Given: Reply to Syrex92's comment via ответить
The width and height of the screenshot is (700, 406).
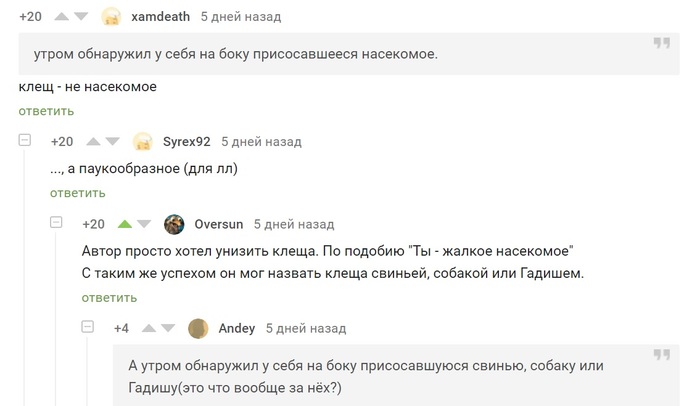Looking at the screenshot, I should coord(77,193).
